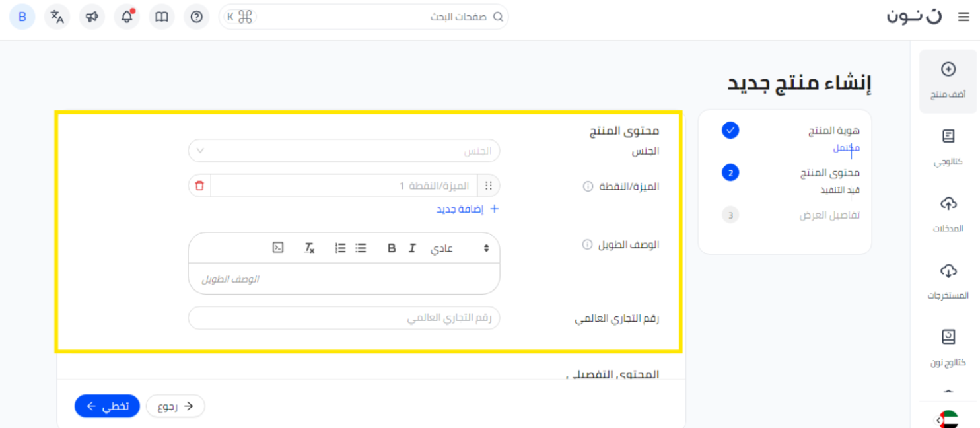Insert bulleted list in long description
The width and height of the screenshot is (980, 428).
coord(361,248)
